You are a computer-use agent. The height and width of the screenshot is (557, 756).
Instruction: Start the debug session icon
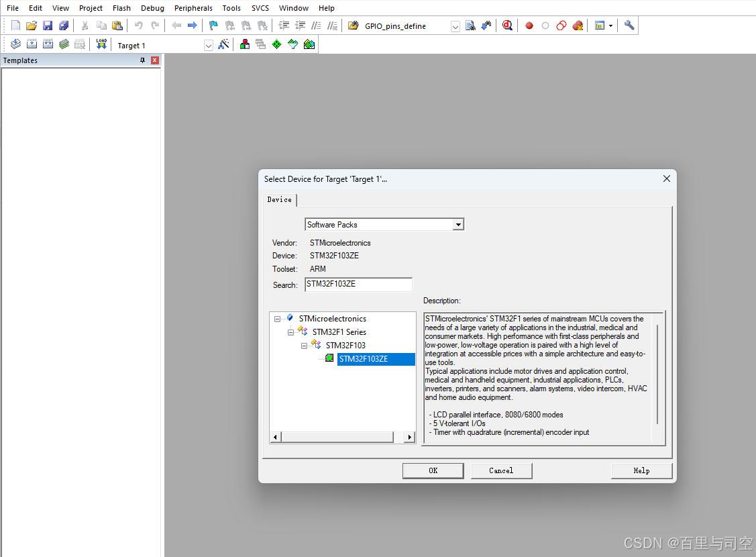point(507,26)
